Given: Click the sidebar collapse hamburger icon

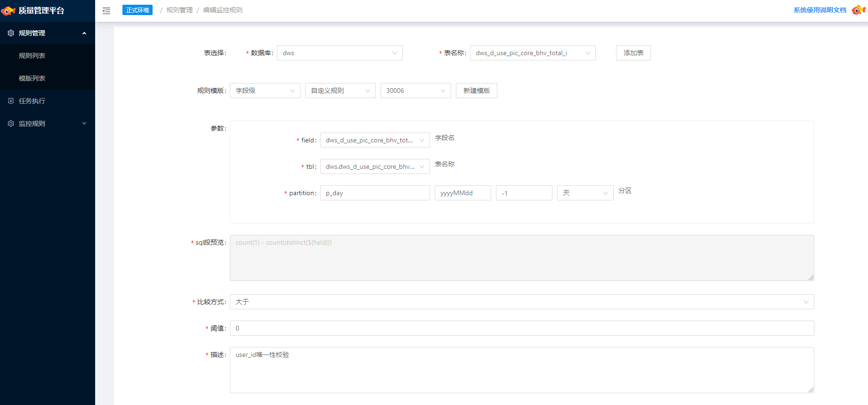Looking at the screenshot, I should [106, 10].
